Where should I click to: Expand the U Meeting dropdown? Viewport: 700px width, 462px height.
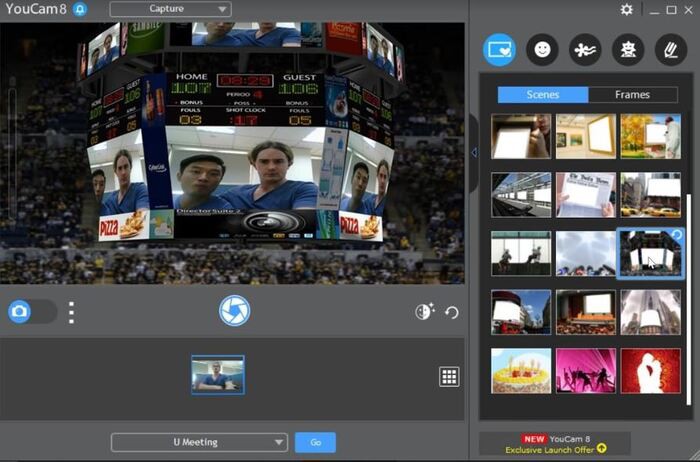click(199, 442)
